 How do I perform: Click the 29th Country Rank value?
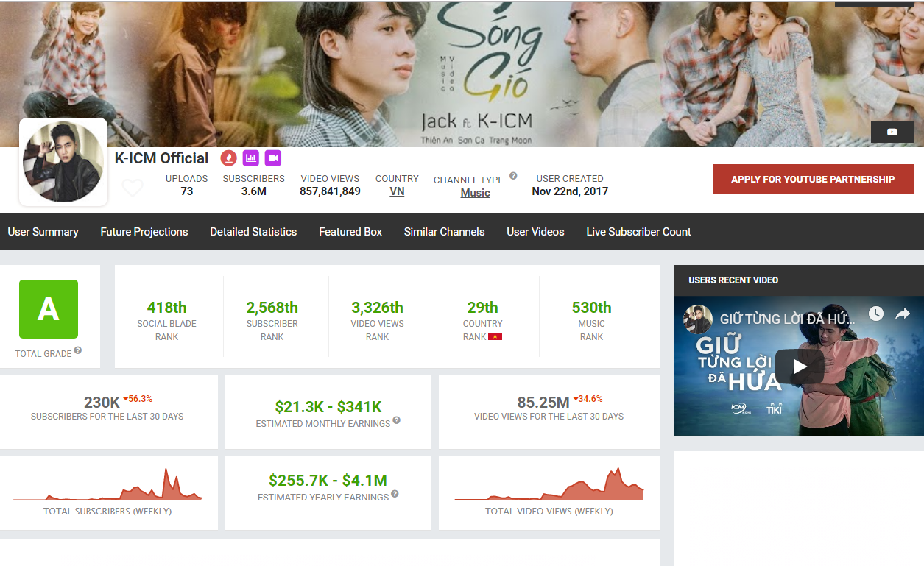click(x=482, y=308)
